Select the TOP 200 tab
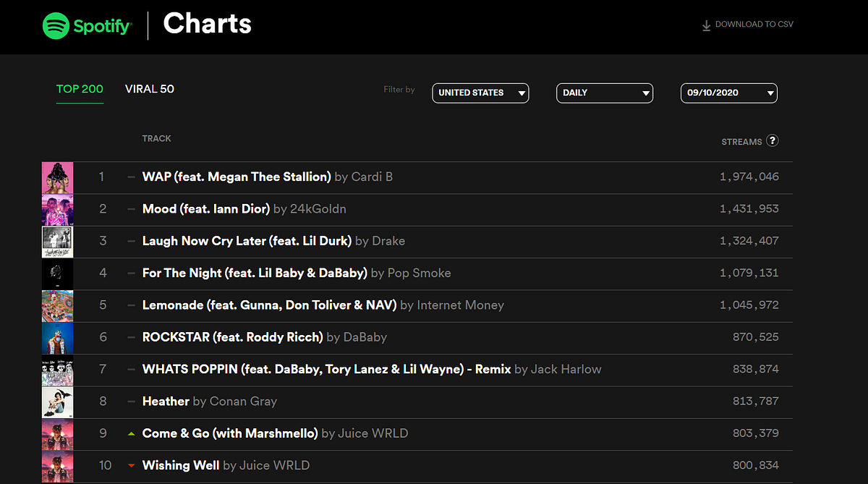Viewport: 868px width, 484px height. click(80, 88)
